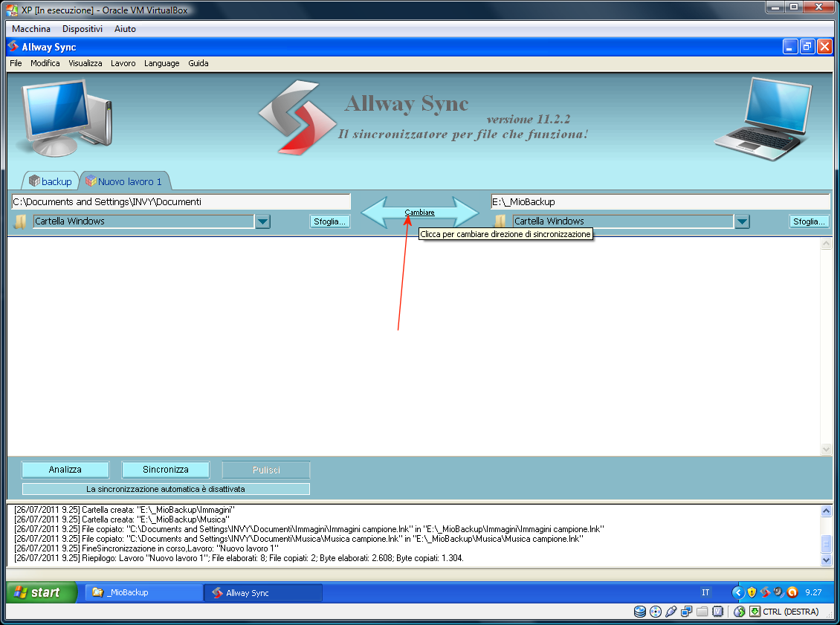Click the log line for Musica campione.lnk copy
This screenshot has width=840, height=625.
pos(298,539)
